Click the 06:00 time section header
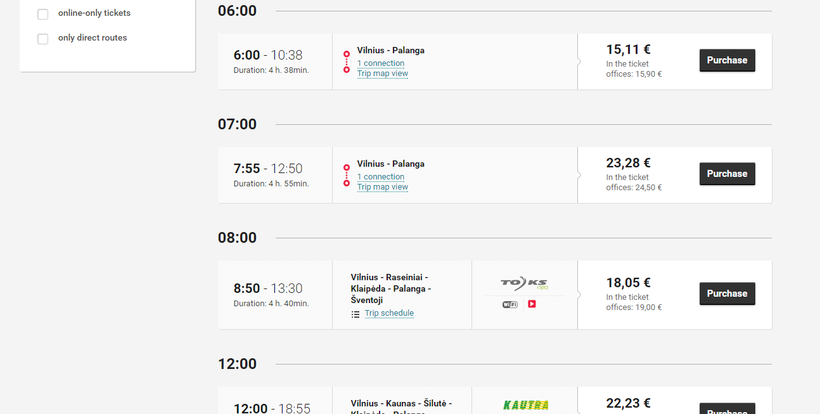This screenshot has height=414, width=820. tap(237, 11)
